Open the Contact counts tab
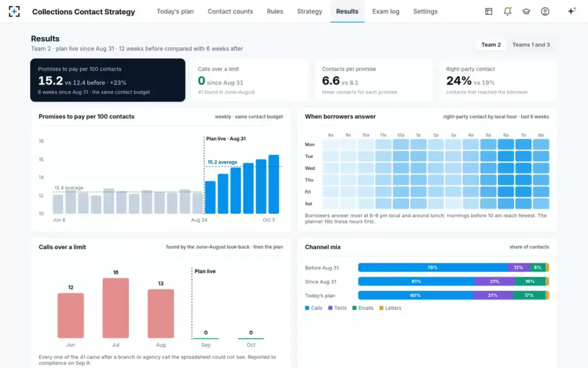This screenshot has width=588, height=368. click(x=230, y=11)
